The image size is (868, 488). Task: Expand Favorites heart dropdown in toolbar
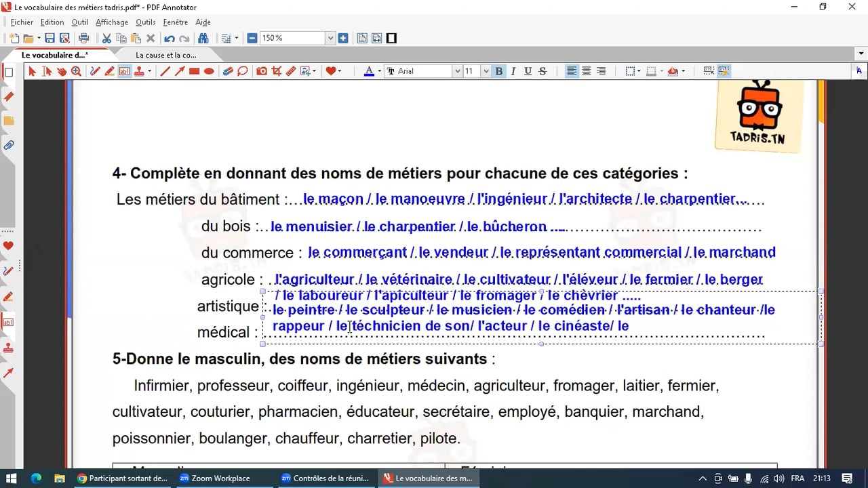pyautogui.click(x=340, y=71)
